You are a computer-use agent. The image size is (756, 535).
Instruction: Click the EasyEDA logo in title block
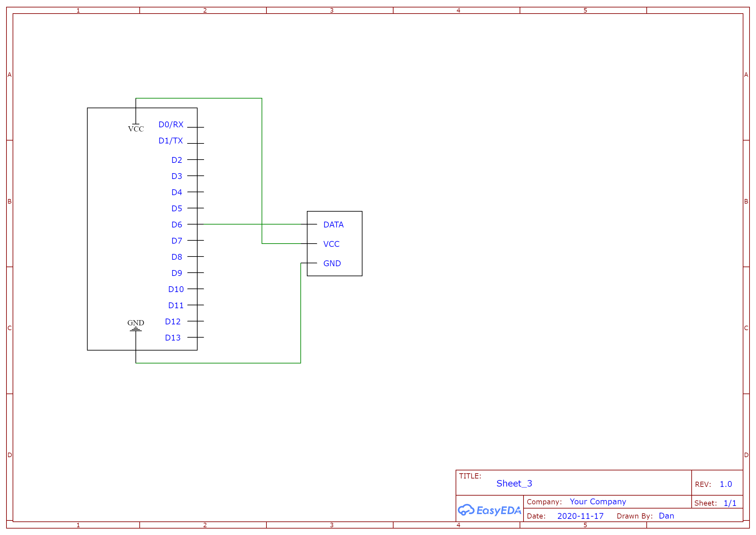click(x=489, y=510)
